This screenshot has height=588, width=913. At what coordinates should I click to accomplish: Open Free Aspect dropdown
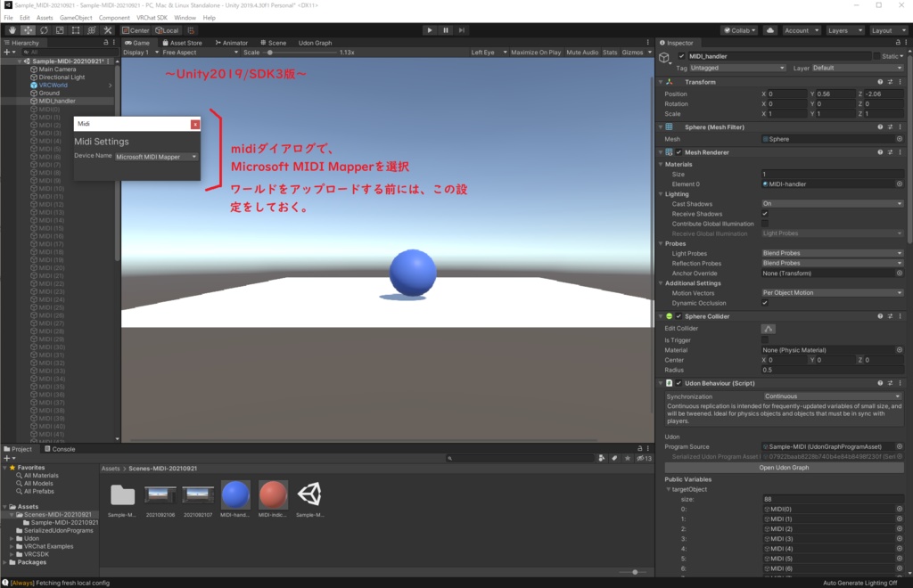(x=200, y=53)
